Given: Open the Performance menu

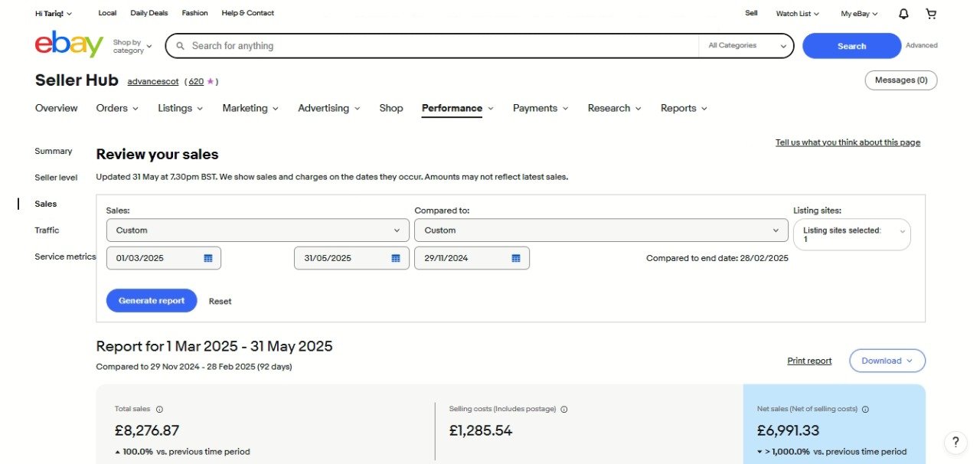Looking at the screenshot, I should pos(458,109).
